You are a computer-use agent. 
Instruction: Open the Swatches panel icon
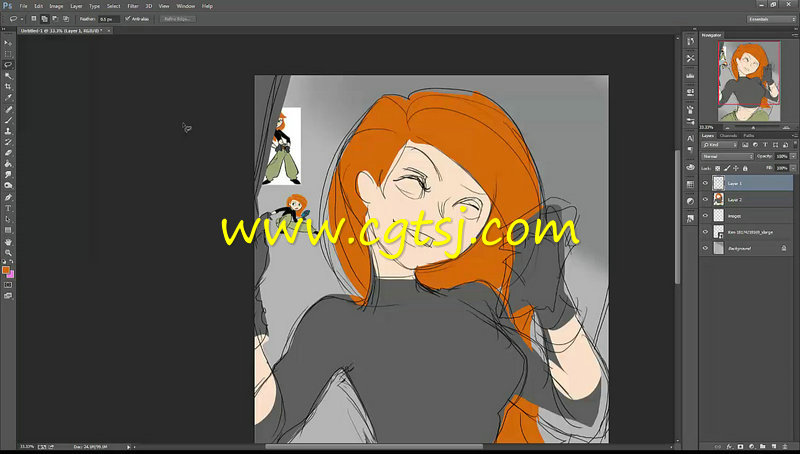(690, 184)
